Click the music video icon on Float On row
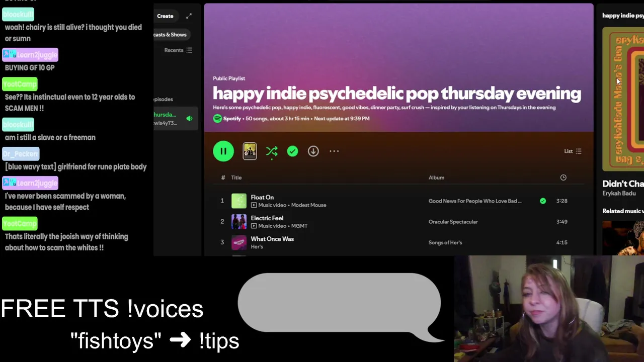644x362 pixels. 254,205
